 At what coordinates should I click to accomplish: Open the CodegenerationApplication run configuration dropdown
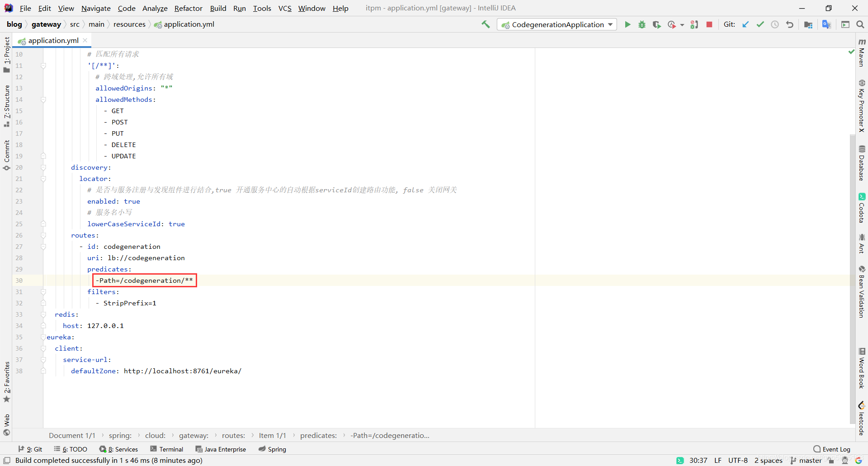(557, 24)
